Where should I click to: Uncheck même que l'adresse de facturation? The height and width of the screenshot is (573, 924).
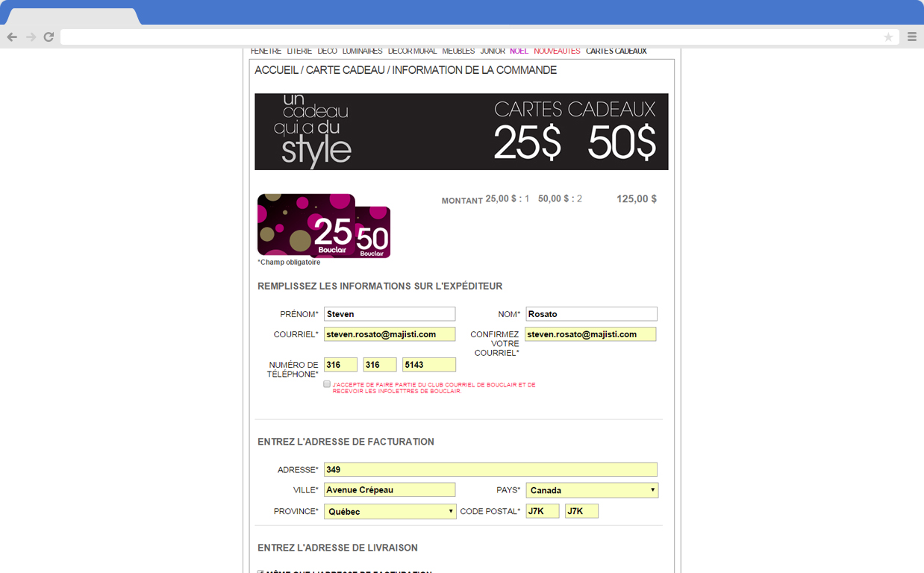coord(260,571)
